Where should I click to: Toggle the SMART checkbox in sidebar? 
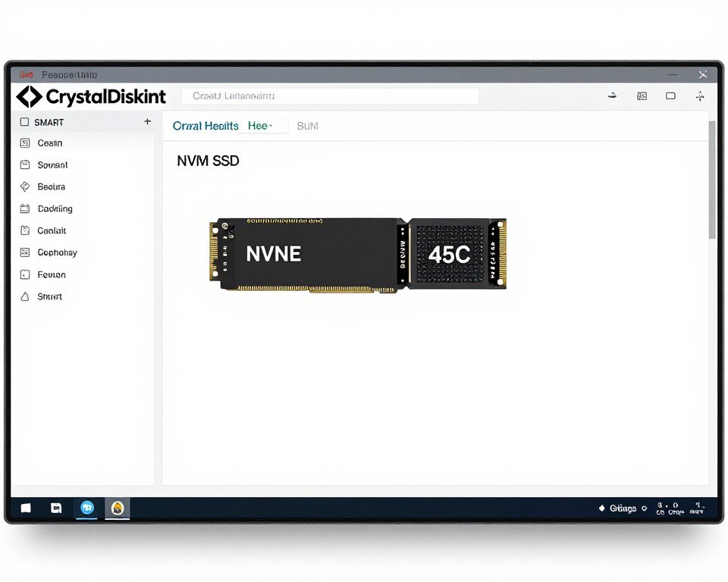(x=24, y=122)
